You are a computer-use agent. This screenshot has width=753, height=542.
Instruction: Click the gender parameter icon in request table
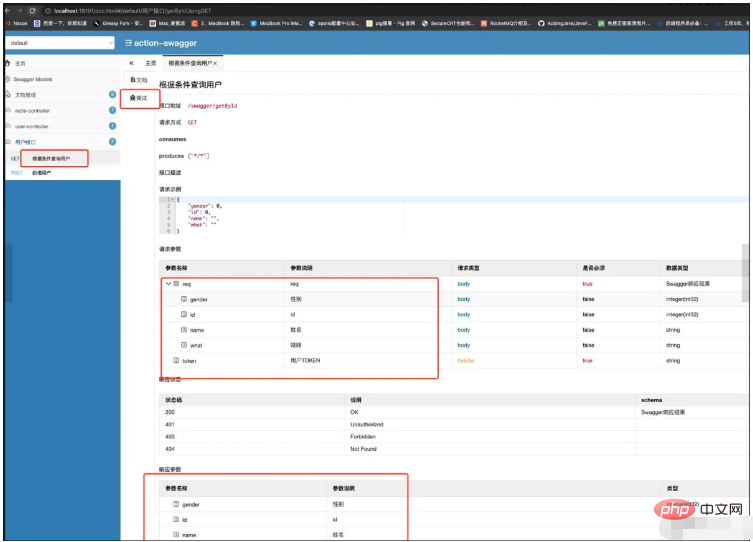(x=184, y=299)
